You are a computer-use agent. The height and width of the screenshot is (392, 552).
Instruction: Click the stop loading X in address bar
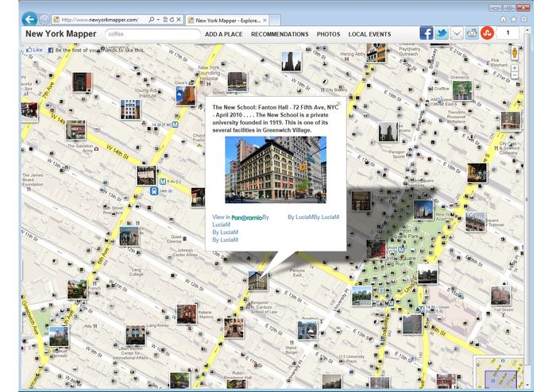(179, 20)
